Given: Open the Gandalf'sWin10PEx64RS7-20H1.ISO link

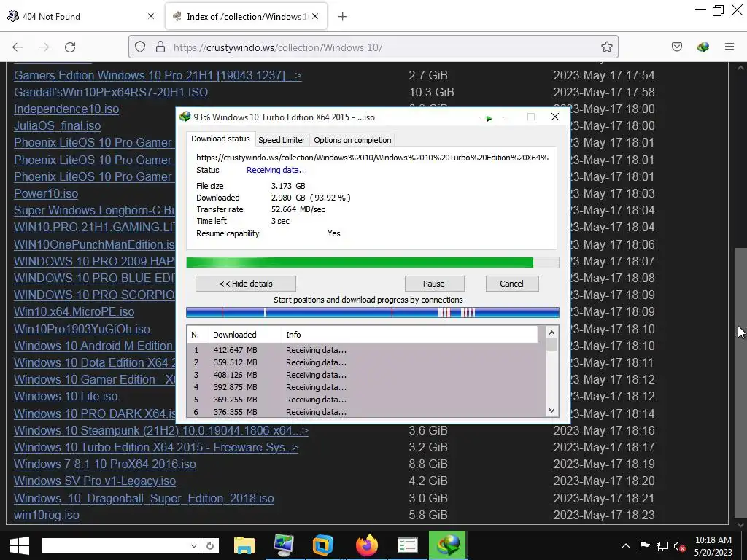Looking at the screenshot, I should [111, 92].
